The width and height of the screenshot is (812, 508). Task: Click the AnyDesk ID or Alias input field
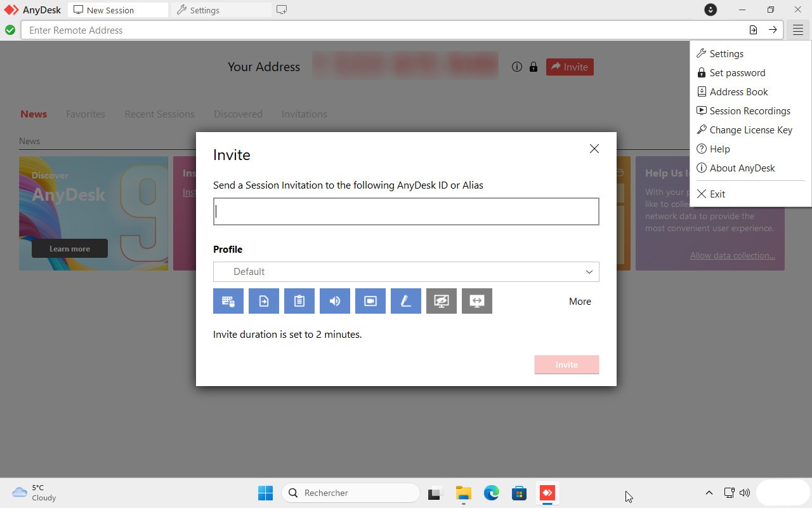click(x=406, y=211)
